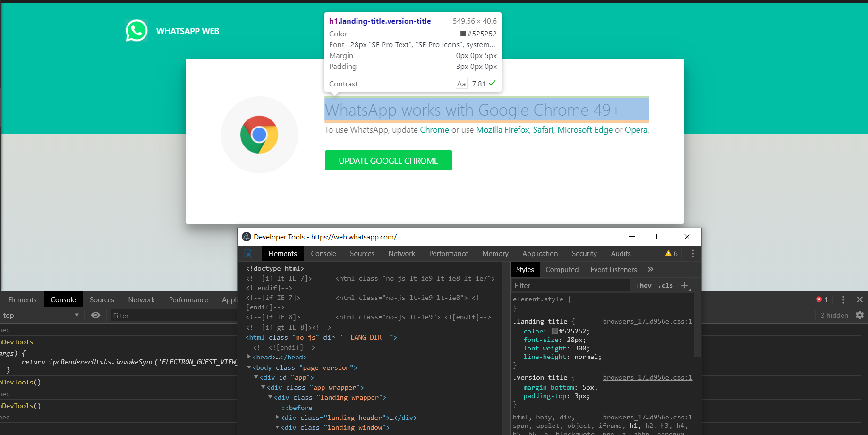
Task: Expand the landing-header div node
Action: [277, 418]
